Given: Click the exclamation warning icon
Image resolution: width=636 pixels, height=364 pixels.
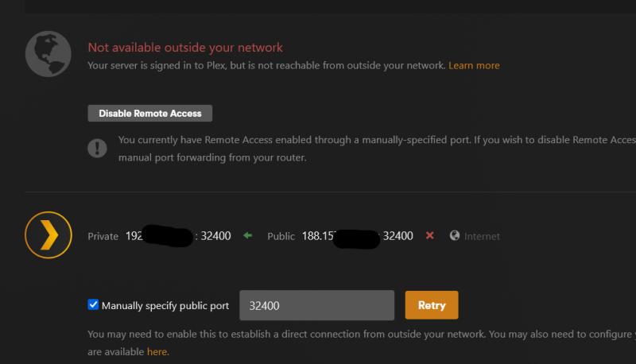Looking at the screenshot, I should [x=97, y=148].
